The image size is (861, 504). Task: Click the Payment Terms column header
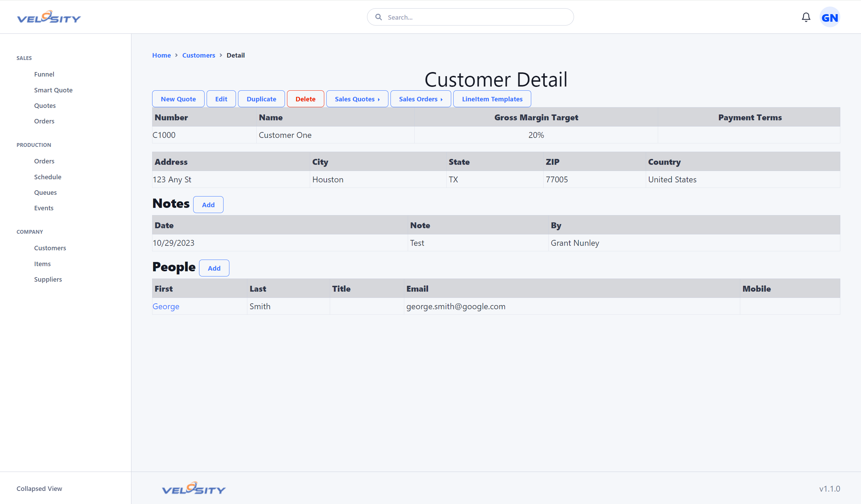click(x=750, y=118)
